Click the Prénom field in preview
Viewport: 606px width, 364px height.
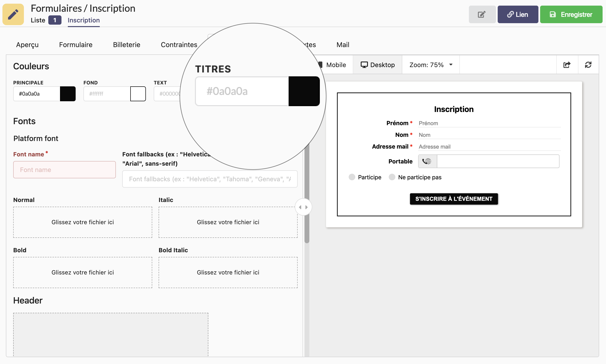pos(489,123)
